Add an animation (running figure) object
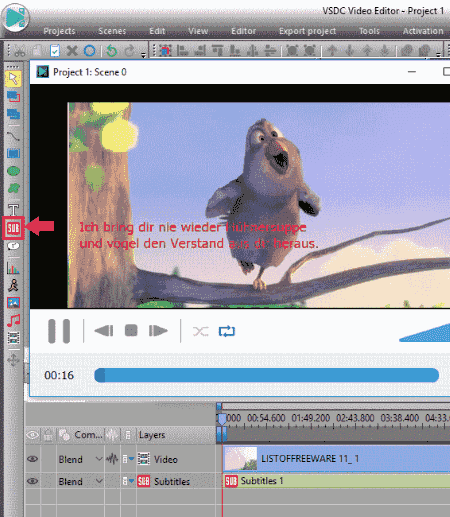This screenshot has height=517, width=450. pos(13,285)
